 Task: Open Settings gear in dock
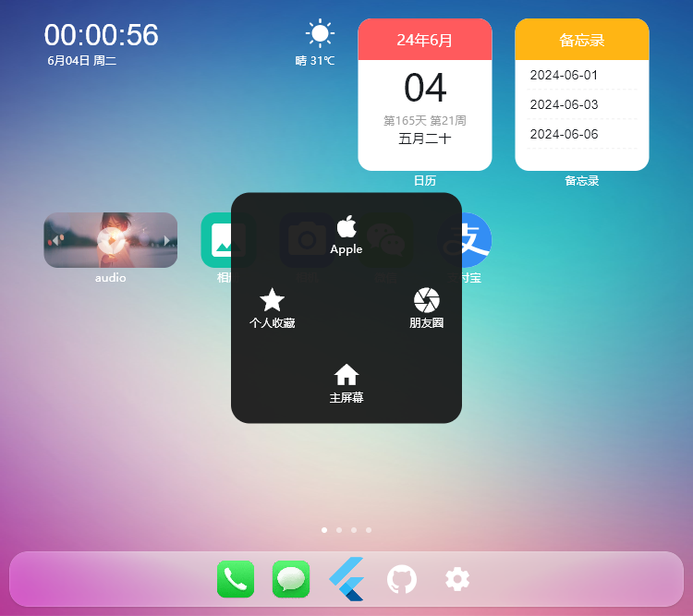tap(457, 579)
